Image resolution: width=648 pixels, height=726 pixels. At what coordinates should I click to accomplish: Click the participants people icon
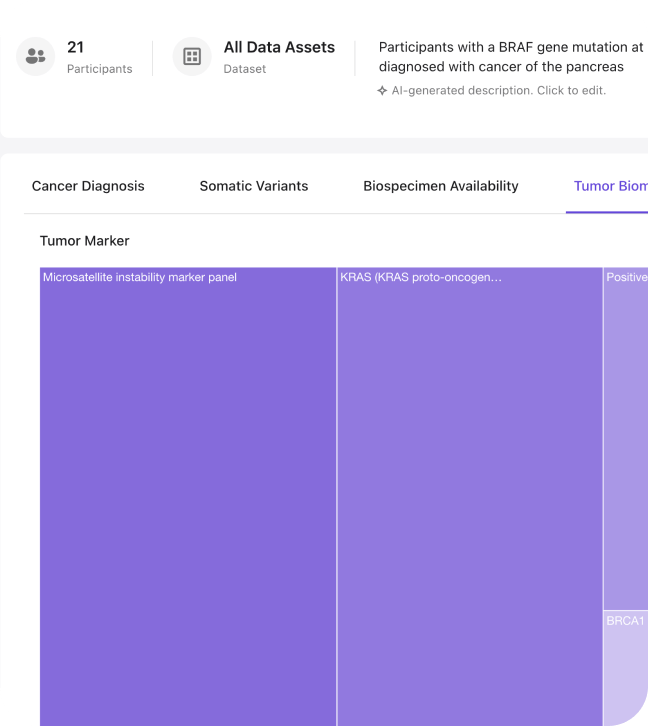[36, 56]
